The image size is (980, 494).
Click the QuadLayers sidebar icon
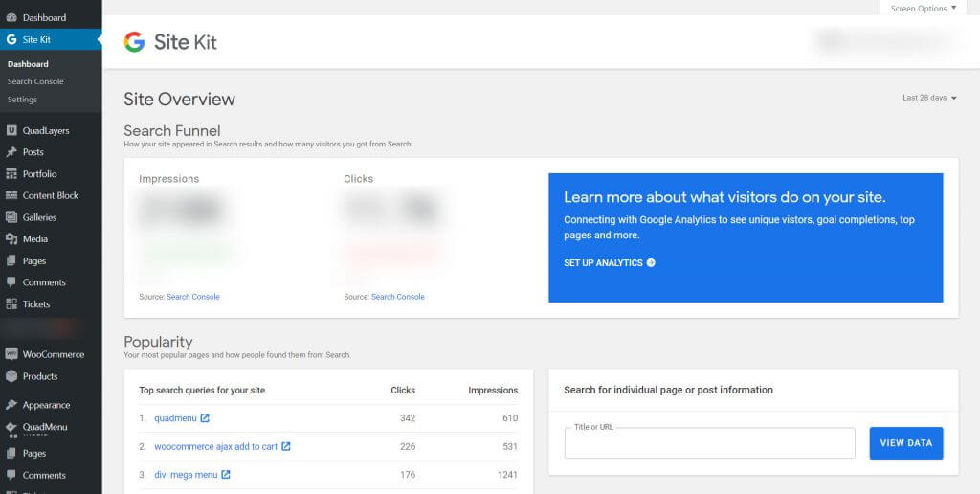11,131
